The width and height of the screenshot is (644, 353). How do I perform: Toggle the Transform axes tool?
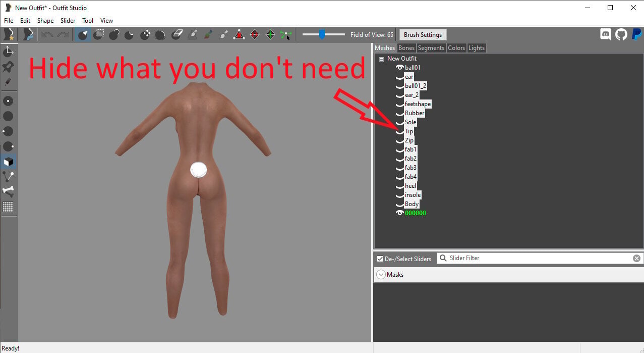[x=9, y=52]
